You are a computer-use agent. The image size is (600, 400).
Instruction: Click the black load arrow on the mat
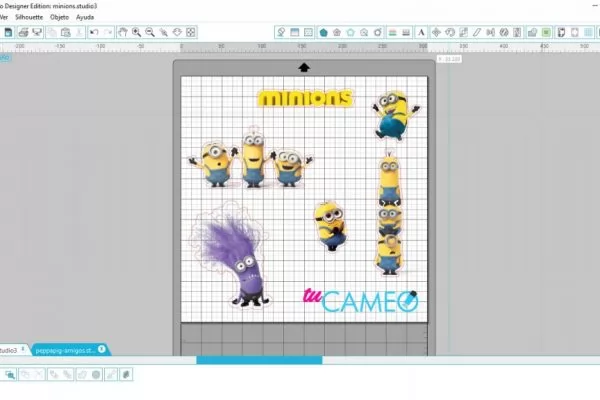(304, 67)
